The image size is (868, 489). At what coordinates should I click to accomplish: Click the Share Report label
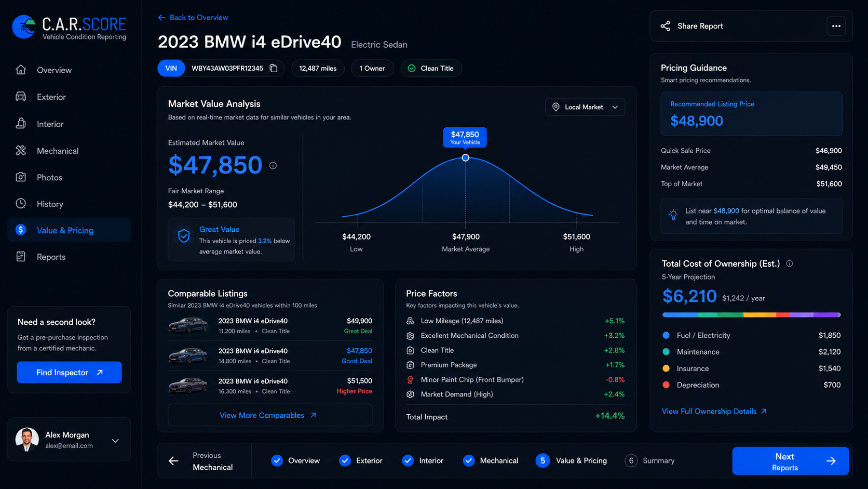700,26
